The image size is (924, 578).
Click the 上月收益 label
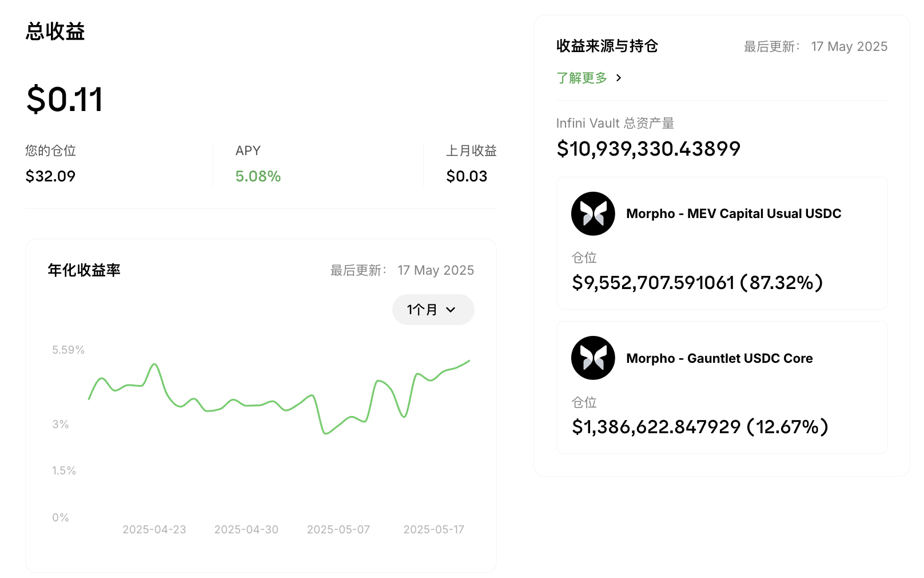pos(471,151)
